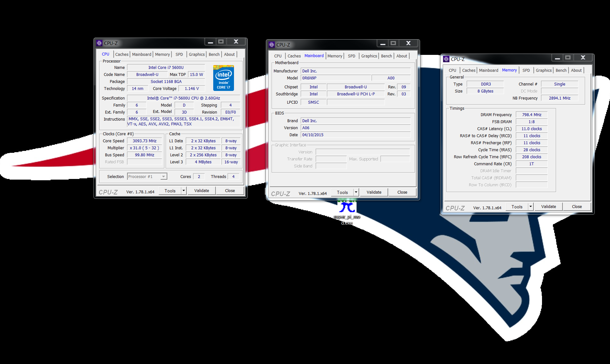Select SPD tab in middle window
Viewport: 610px width, 364px height.
[x=351, y=56]
